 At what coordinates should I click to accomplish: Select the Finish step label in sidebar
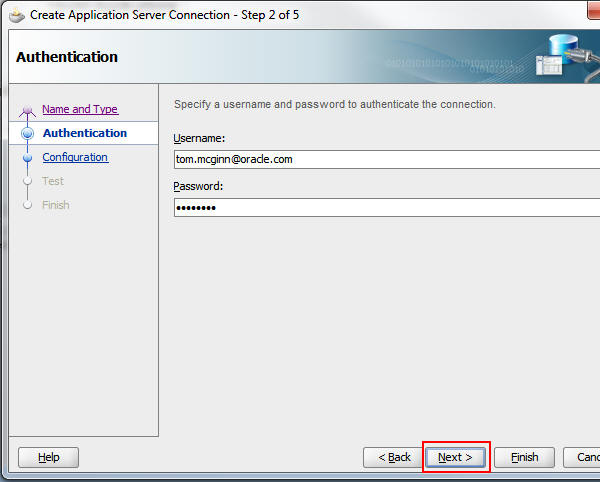(x=56, y=205)
